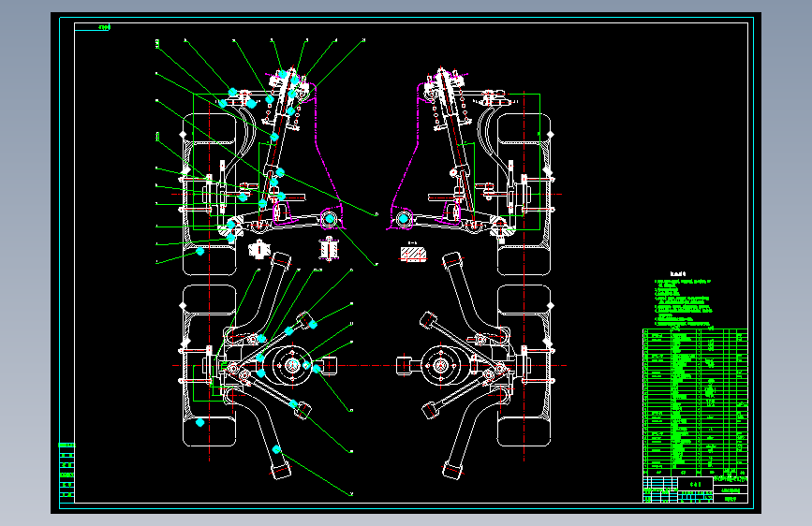
Task: Click the left drive shaft cylinder end in plan view
Action: (329, 366)
